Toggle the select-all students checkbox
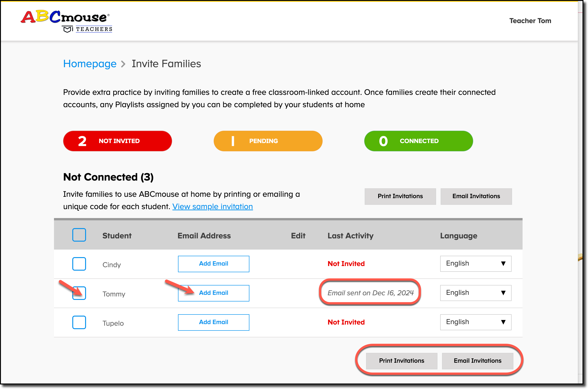This screenshot has height=389, width=588. point(79,235)
